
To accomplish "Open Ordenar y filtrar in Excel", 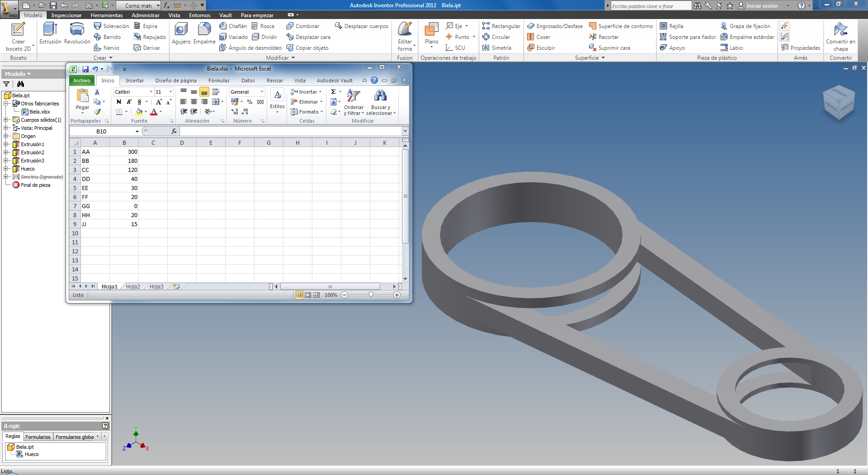I will (x=354, y=102).
